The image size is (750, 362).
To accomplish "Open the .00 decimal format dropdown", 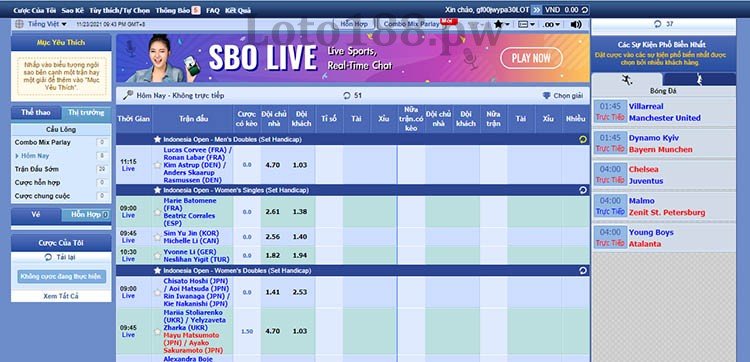I will [552, 24].
